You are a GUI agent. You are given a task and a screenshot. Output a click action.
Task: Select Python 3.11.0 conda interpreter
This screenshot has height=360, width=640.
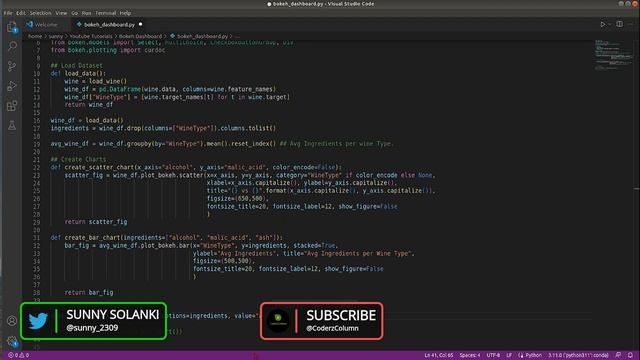pyautogui.click(x=578, y=356)
